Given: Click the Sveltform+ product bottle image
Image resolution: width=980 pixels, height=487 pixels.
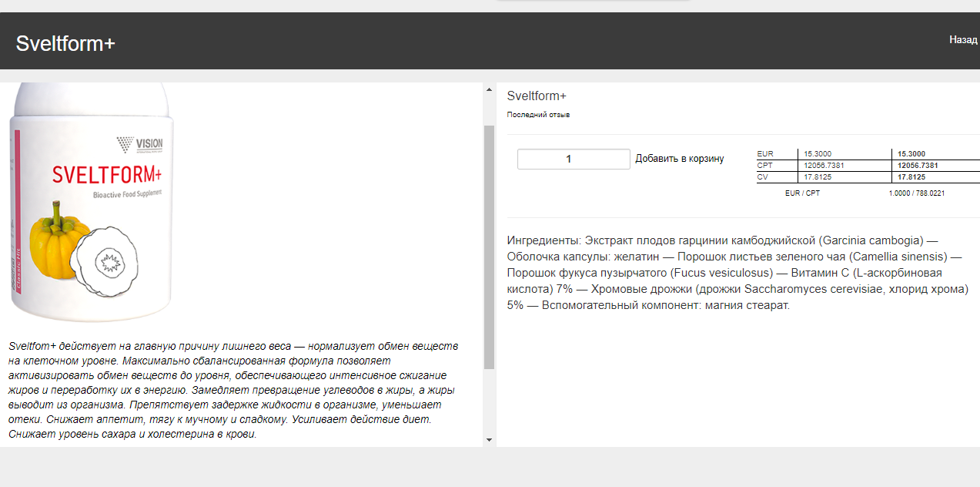Looking at the screenshot, I should (x=91, y=202).
